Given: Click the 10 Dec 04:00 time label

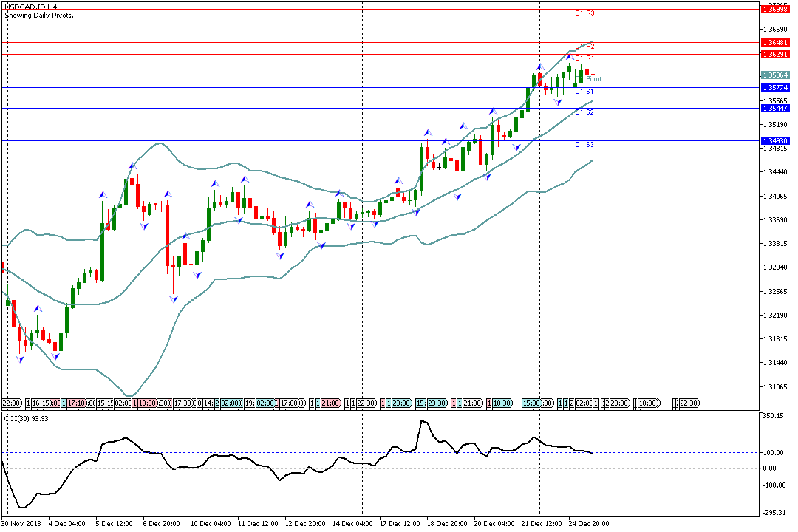Looking at the screenshot, I should click(211, 523).
